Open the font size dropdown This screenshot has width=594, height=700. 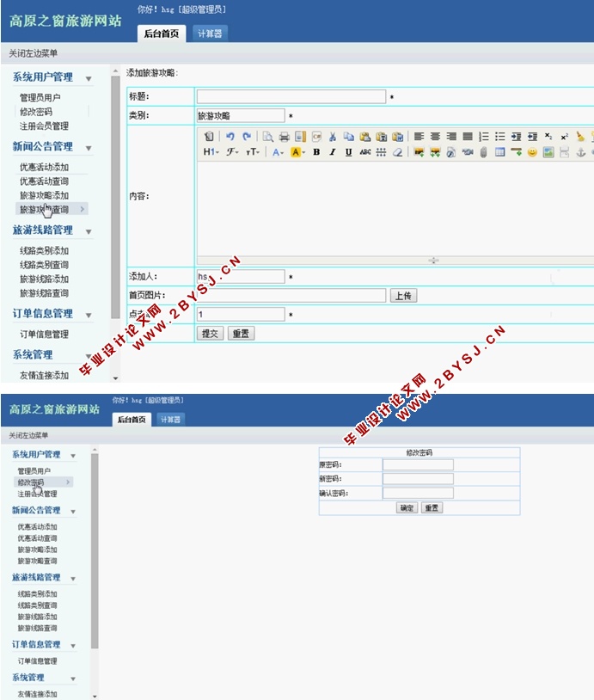pos(253,152)
